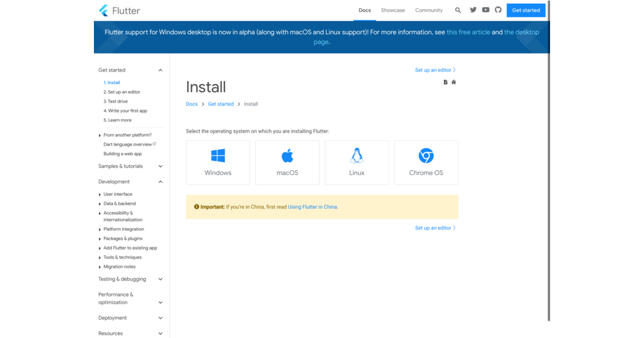Screen dimensions: 644x338
Task: Open the Using Flutter in China link
Action: click(x=312, y=207)
